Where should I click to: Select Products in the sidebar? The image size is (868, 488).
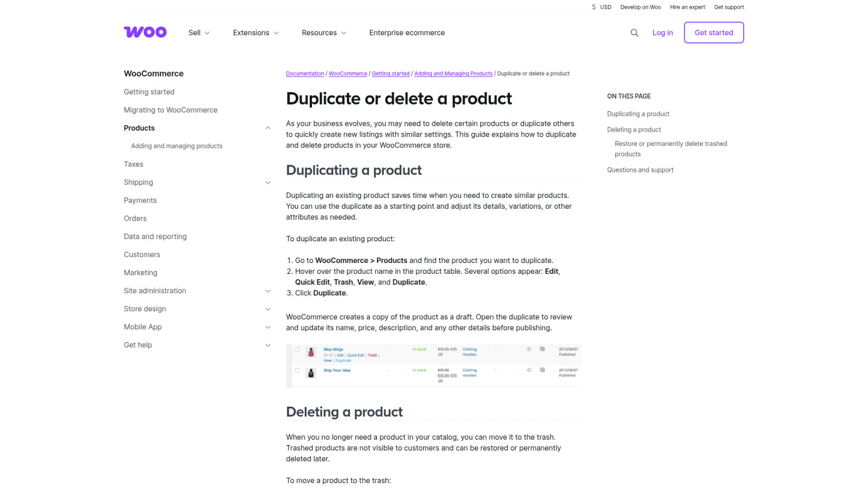[x=139, y=128]
